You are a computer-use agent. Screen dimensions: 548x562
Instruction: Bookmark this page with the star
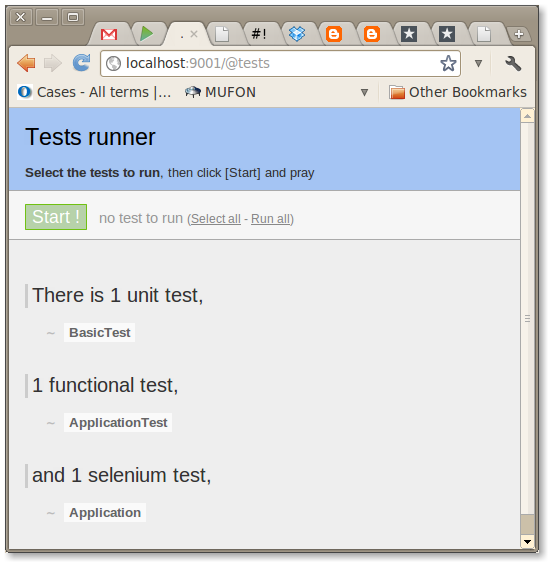click(x=448, y=63)
